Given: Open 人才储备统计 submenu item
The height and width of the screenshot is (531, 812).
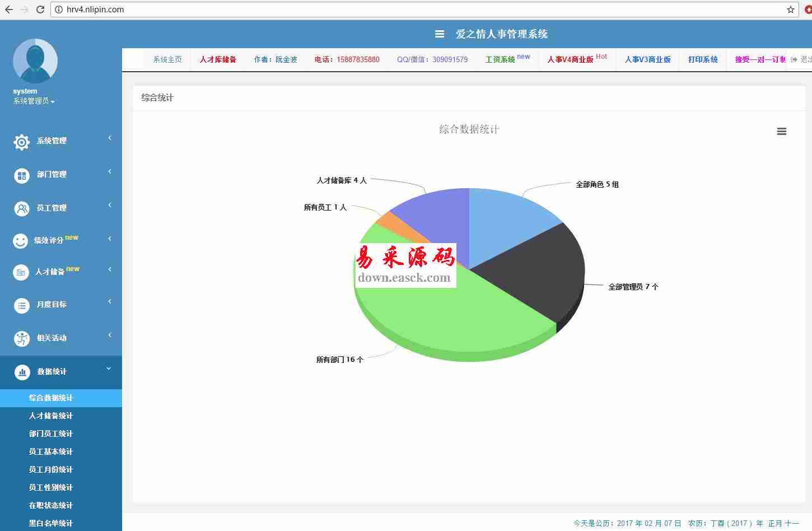Looking at the screenshot, I should [51, 416].
